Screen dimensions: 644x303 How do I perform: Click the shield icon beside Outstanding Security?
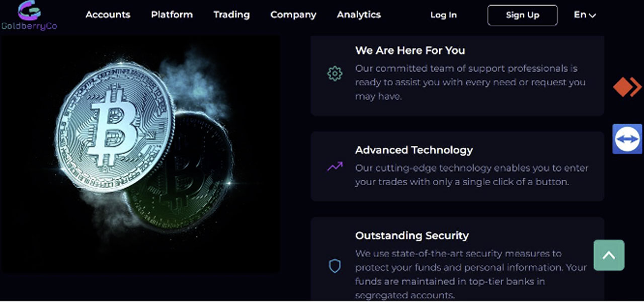point(335,266)
